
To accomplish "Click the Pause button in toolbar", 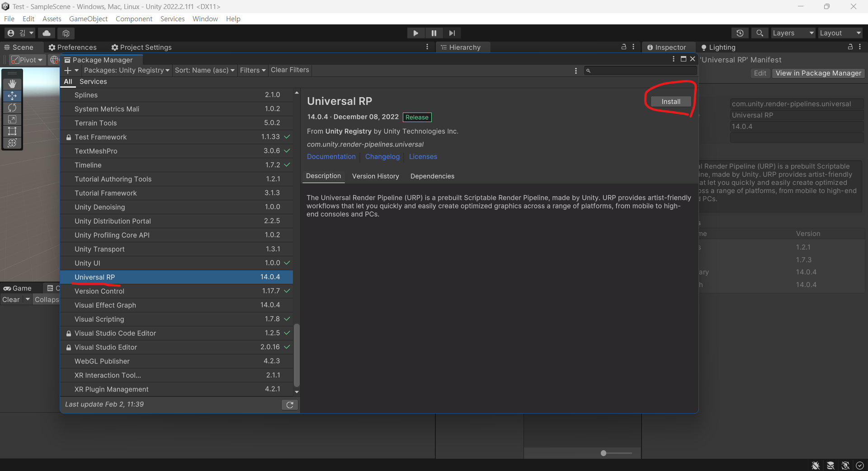I will [x=434, y=33].
